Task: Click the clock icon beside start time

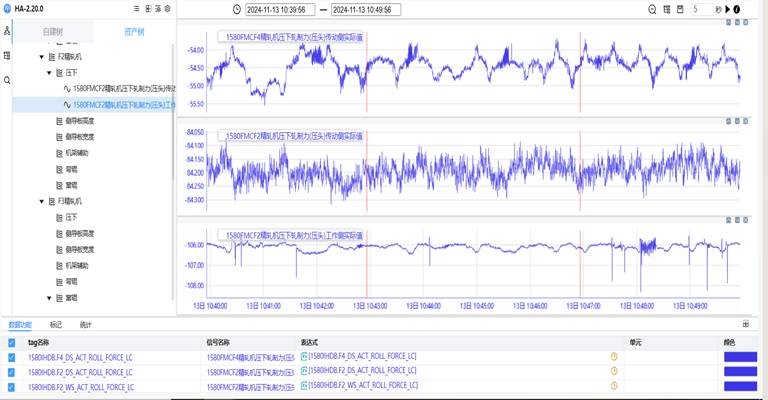Action: (x=236, y=10)
